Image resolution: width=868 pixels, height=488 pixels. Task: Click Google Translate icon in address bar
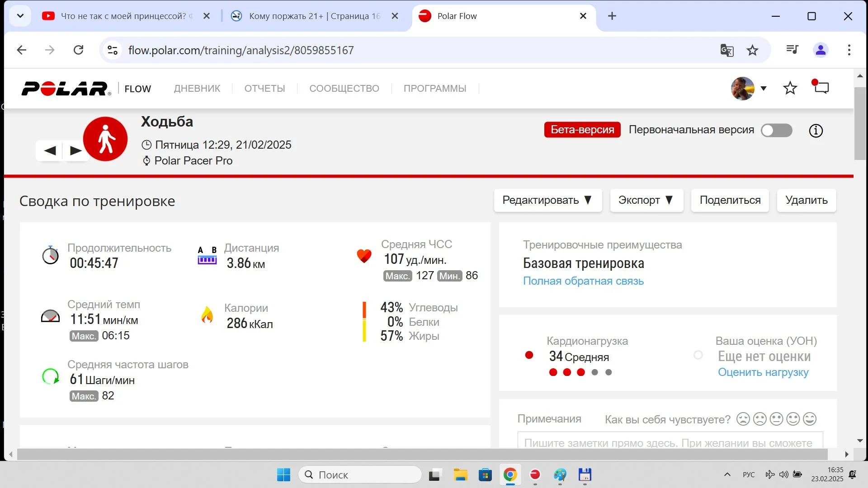(726, 50)
